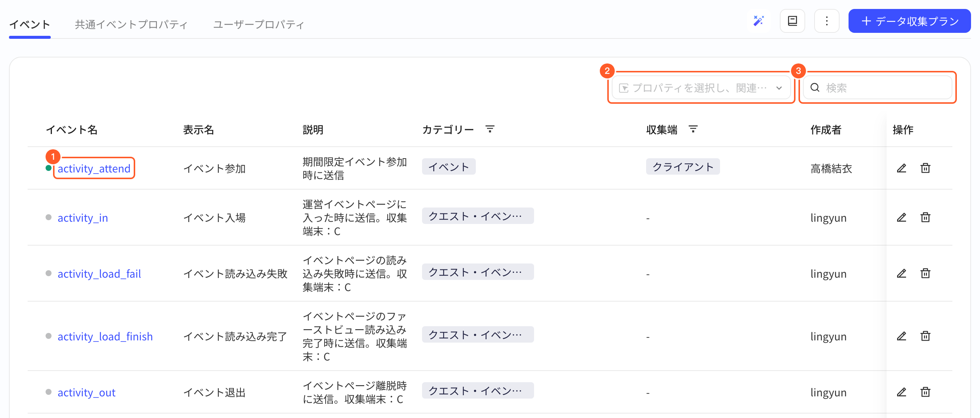
Task: Delete the activity_attend event
Action: (925, 168)
